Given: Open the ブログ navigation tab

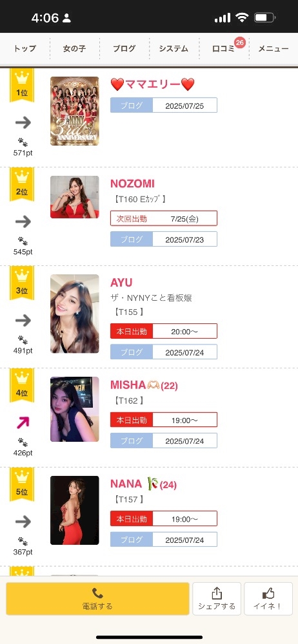Looking at the screenshot, I should pyautogui.click(x=124, y=48).
